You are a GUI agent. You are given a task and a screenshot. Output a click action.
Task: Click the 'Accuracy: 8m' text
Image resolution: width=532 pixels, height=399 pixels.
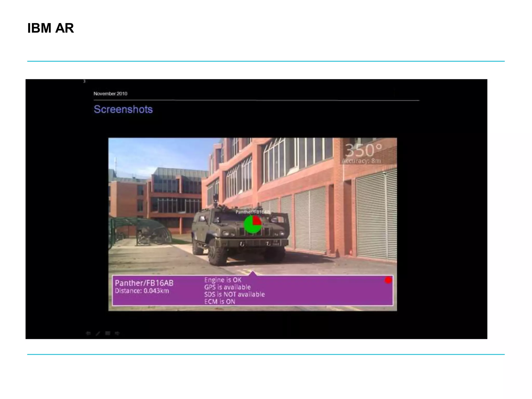[x=361, y=161]
